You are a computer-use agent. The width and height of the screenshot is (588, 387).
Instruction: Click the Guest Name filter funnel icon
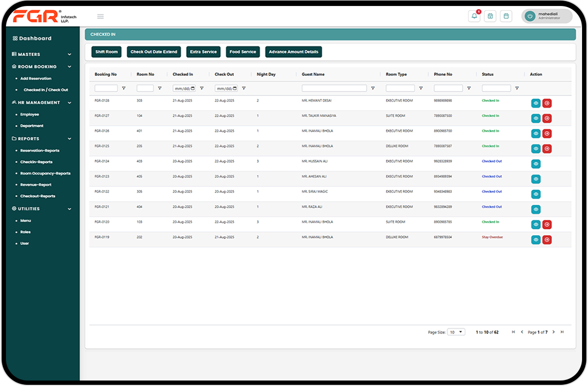pos(373,88)
